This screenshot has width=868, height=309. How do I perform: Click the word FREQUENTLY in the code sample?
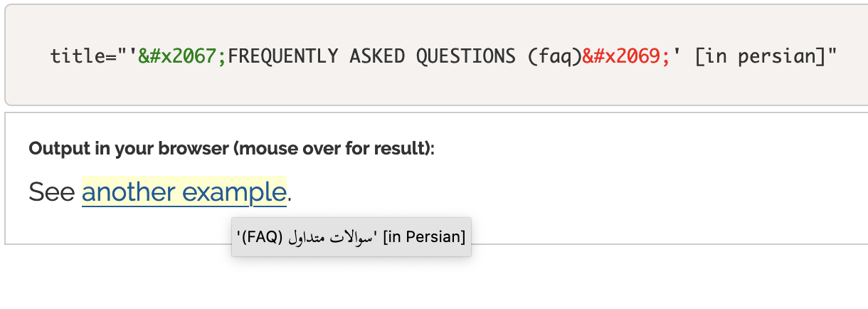pyautogui.click(x=283, y=56)
